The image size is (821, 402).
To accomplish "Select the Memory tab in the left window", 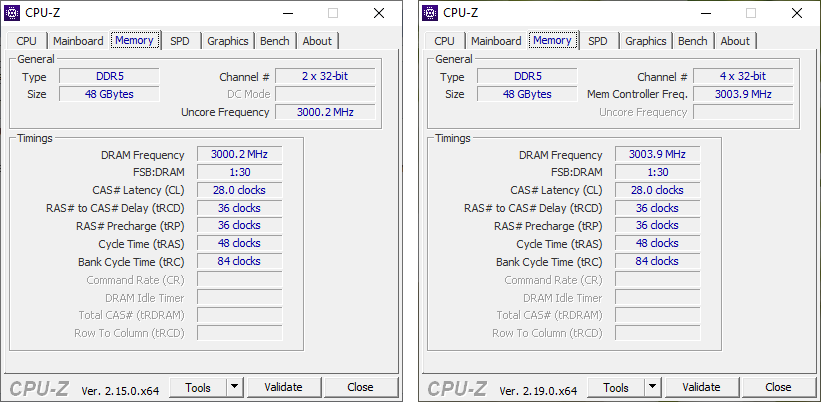I will 135,40.
